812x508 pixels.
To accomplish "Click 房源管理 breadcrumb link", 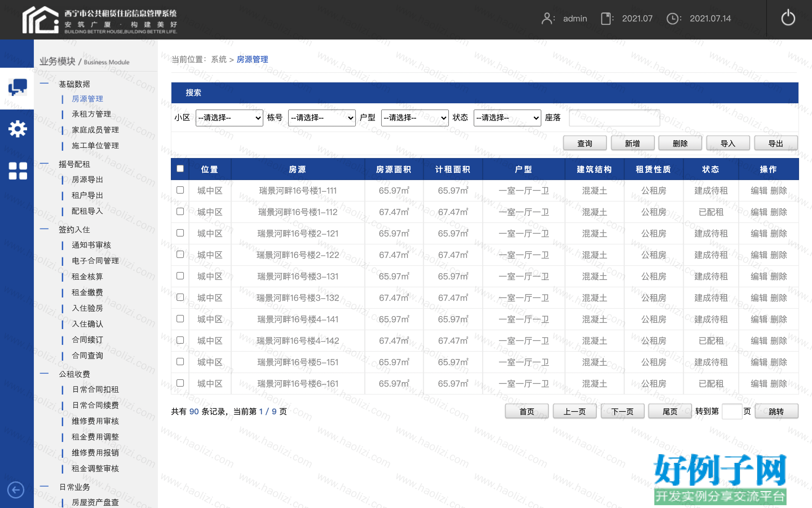I will (252, 60).
